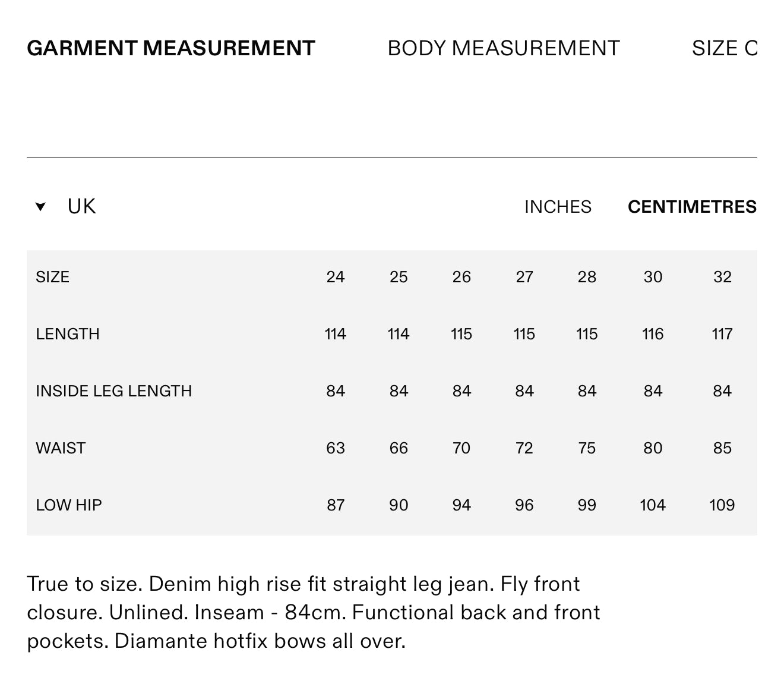This screenshot has height=690, width=784.
Task: Click the low hip value 109
Action: (x=722, y=505)
